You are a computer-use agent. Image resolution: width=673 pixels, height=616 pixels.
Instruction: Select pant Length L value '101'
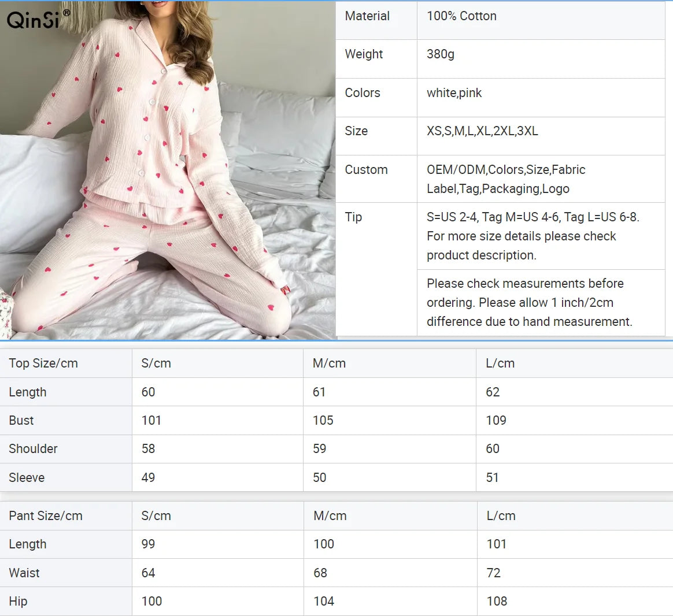pos(497,544)
